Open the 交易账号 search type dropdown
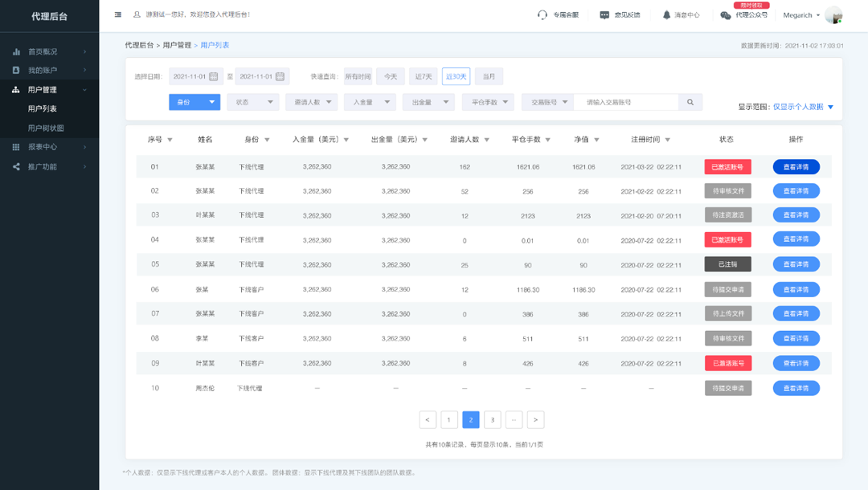Screen dimensions: 868x490 click(548, 102)
